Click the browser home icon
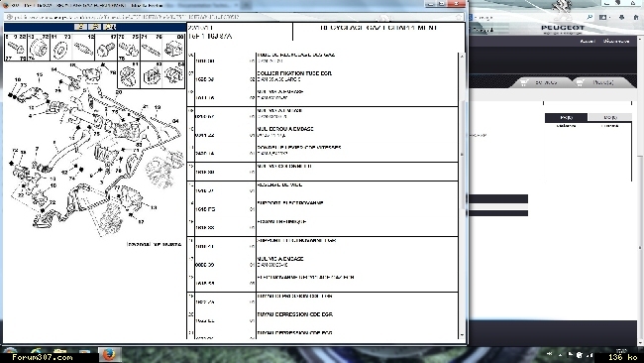The width and height of the screenshot is (644, 363). (x=636, y=17)
